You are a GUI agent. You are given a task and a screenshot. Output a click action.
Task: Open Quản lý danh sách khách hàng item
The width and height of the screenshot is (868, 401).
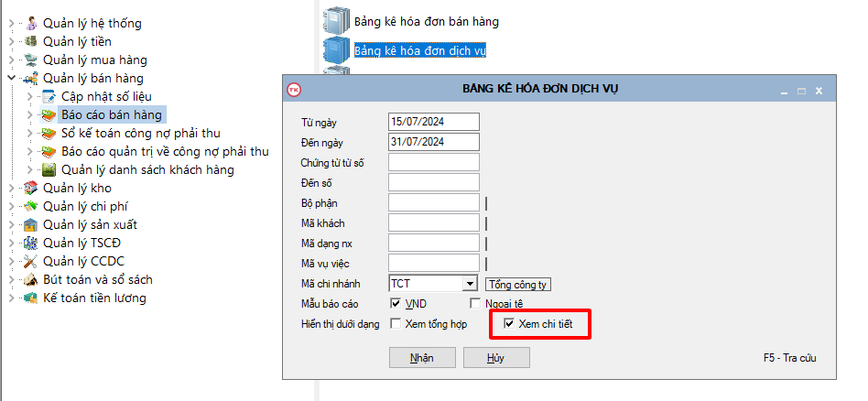click(147, 169)
